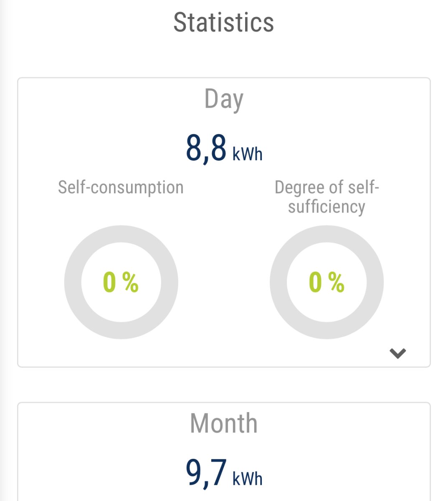Tap the digit 0 inside Self-consumption gauge
The image size is (448, 501).
(109, 282)
